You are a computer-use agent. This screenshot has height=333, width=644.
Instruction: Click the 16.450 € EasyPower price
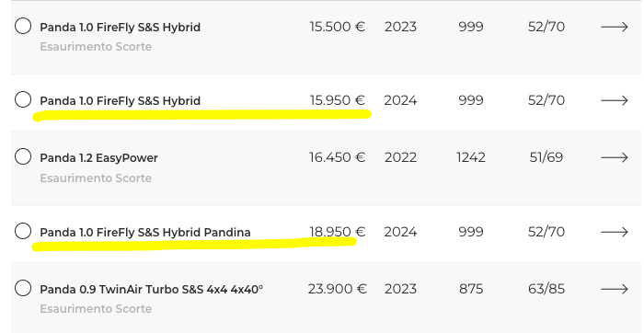(x=338, y=157)
